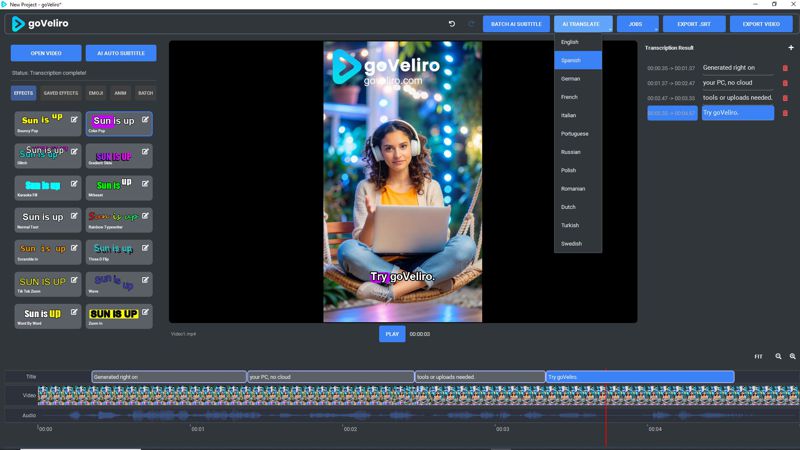
Task: Select 'tools or uploads needed.' timeline clip
Action: (x=480, y=377)
